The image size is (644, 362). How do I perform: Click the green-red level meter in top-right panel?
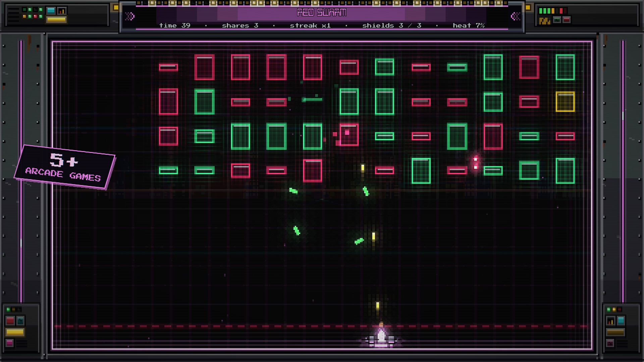[553, 11]
